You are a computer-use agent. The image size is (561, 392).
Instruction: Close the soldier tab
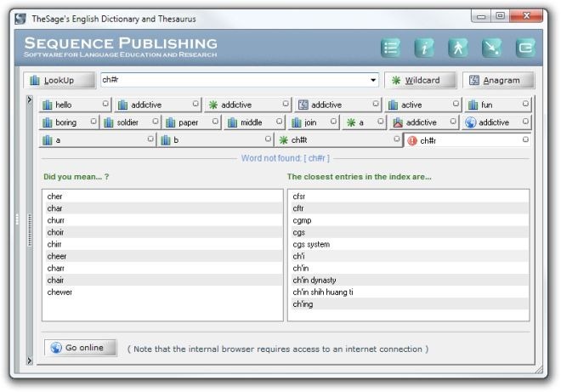(x=156, y=121)
